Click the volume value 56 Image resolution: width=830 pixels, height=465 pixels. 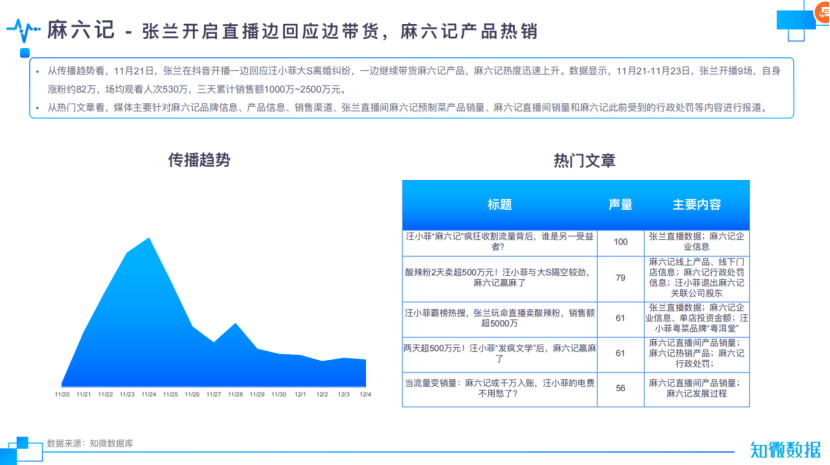tap(620, 388)
